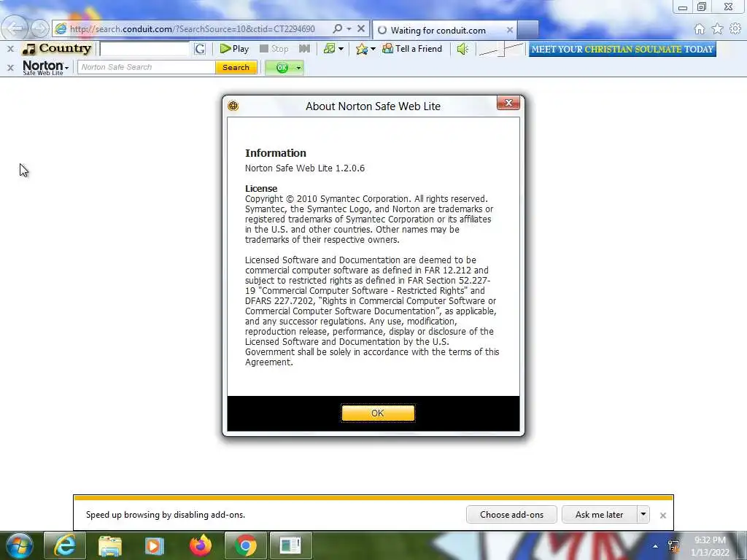Click the favorites star toolbar icon
The height and width of the screenshot is (560, 747).
362,49
